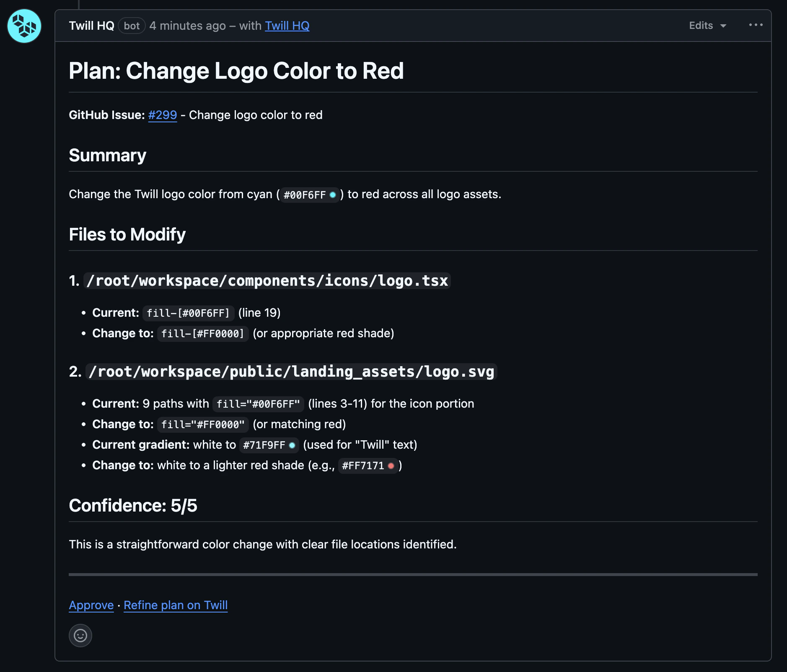Viewport: 787px width, 672px height.
Task: Open issue #299 link
Action: point(163,115)
